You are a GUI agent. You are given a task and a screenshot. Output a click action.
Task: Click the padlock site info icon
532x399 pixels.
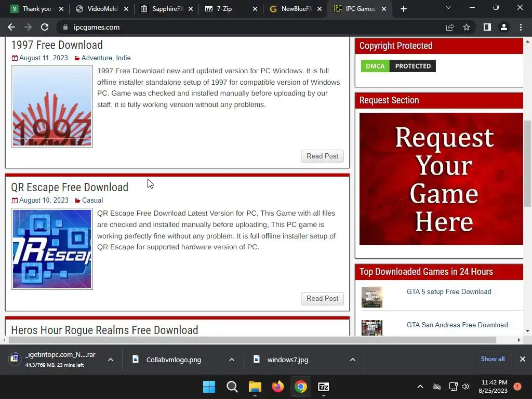pos(65,27)
